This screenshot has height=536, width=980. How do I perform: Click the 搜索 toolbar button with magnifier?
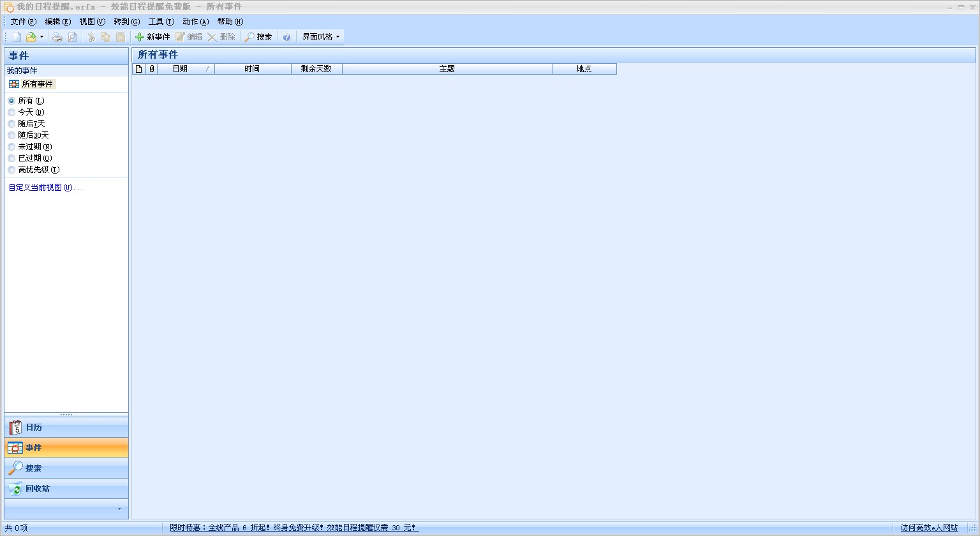[258, 37]
